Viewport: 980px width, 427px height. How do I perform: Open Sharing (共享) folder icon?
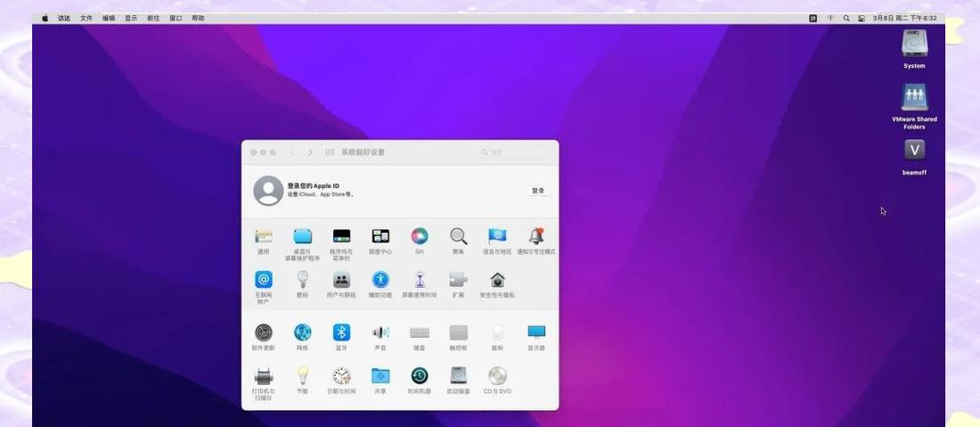coord(380,375)
